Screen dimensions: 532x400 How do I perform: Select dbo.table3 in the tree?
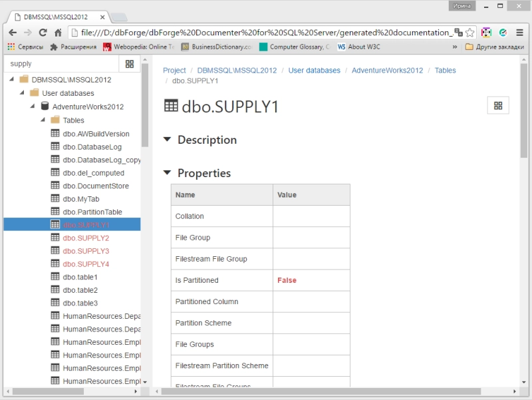click(x=80, y=303)
